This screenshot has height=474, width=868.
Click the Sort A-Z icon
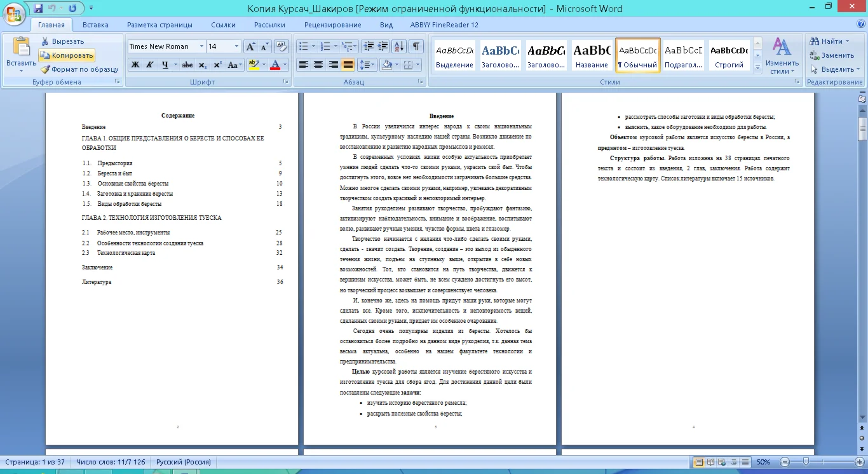(399, 46)
